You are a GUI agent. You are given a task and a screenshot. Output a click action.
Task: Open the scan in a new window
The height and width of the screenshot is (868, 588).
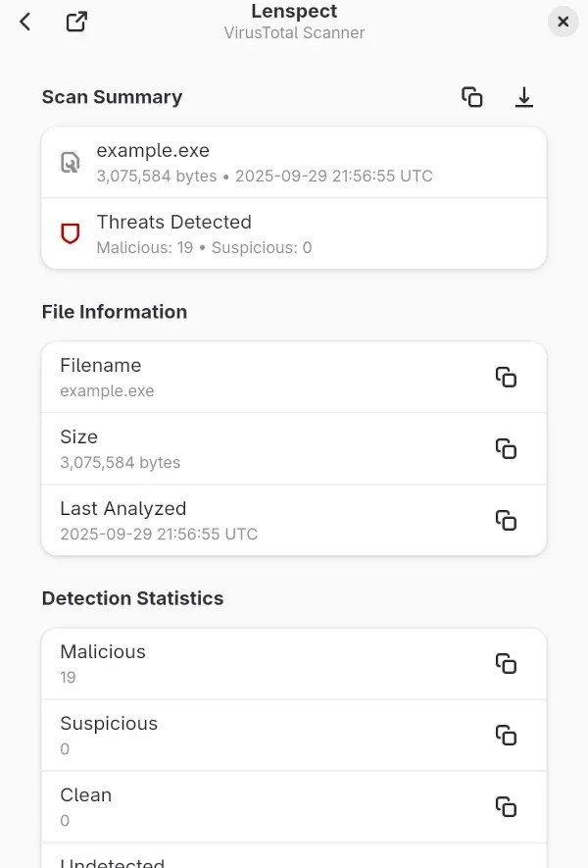pos(76,21)
